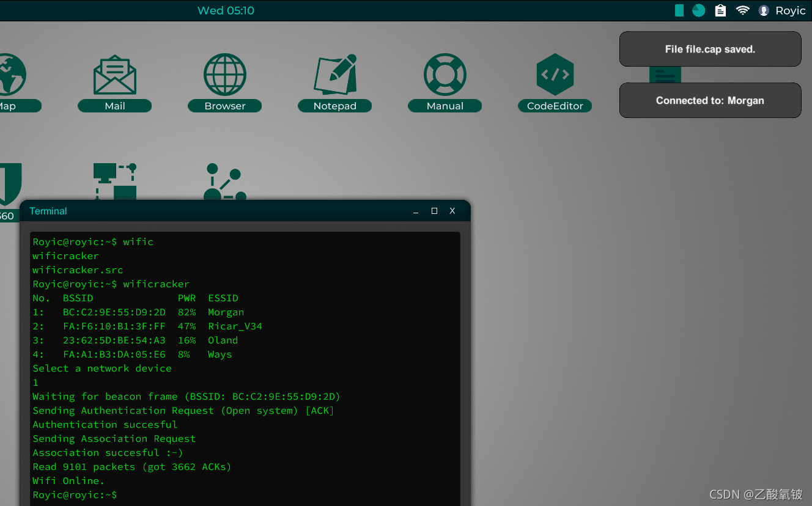Launch the CodeEditor hexagon icon
Image resolution: width=812 pixels, height=506 pixels.
[555, 75]
